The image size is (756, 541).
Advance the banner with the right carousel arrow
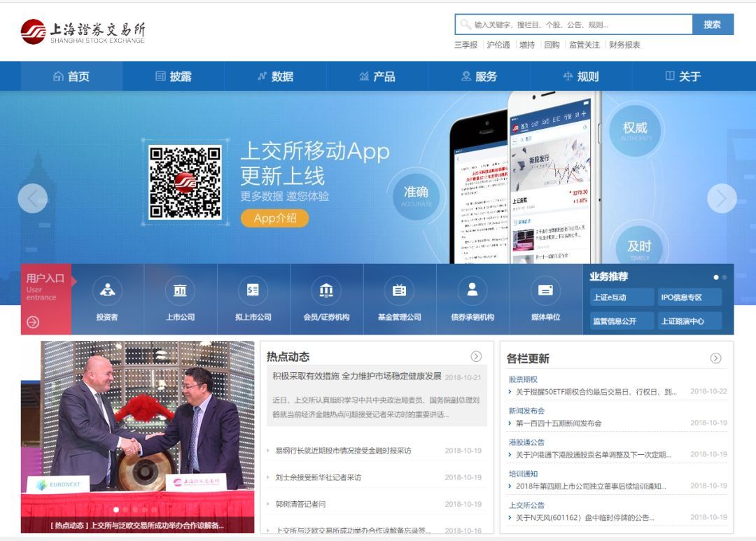click(x=722, y=198)
